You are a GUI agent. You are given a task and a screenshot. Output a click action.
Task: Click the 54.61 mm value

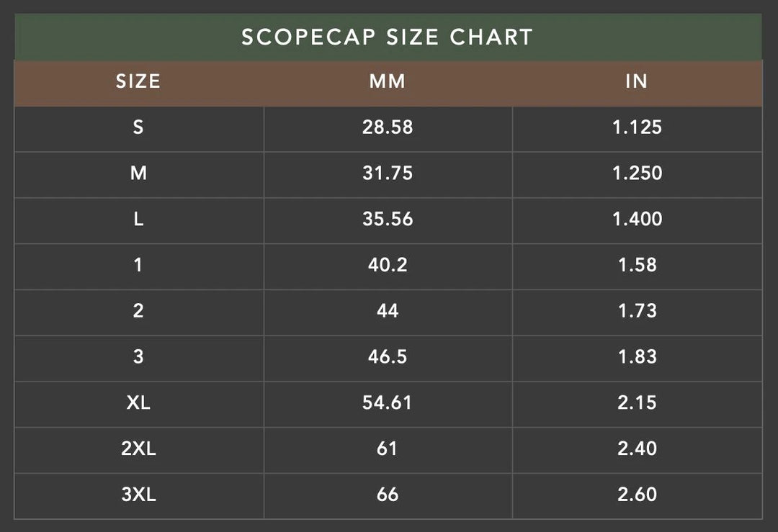[388, 402]
